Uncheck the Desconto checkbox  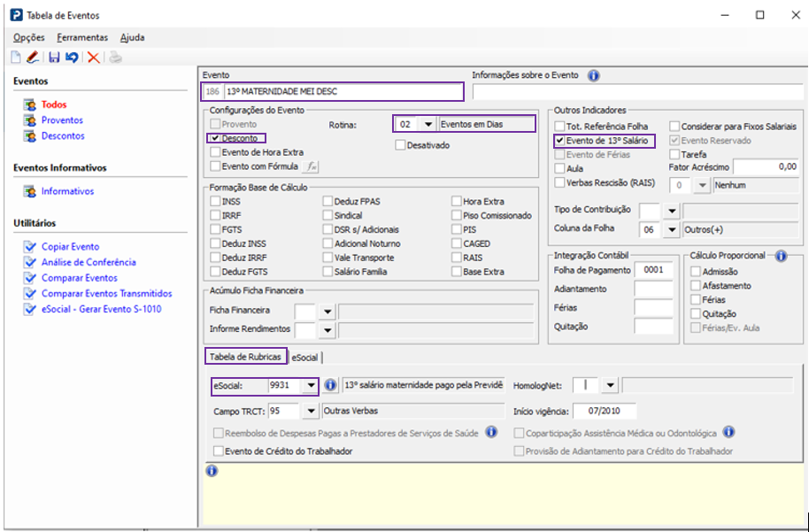point(214,139)
